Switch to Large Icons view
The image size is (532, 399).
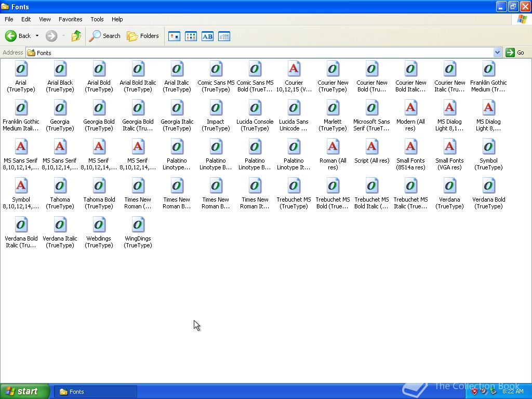(174, 36)
